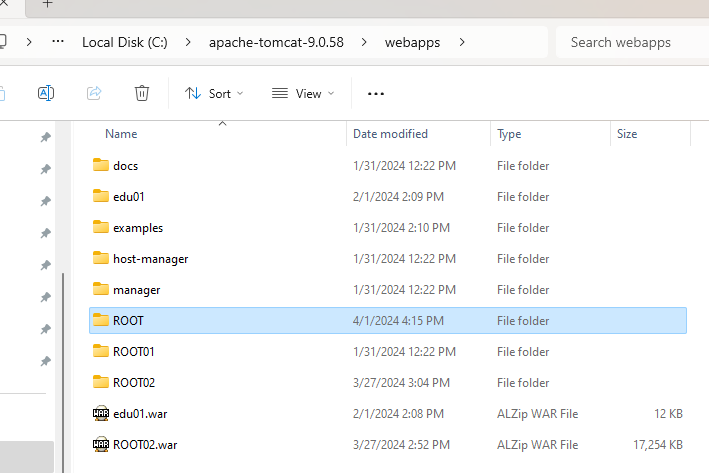Open the See more toolbar ellipsis
709x473 pixels.
(375, 94)
